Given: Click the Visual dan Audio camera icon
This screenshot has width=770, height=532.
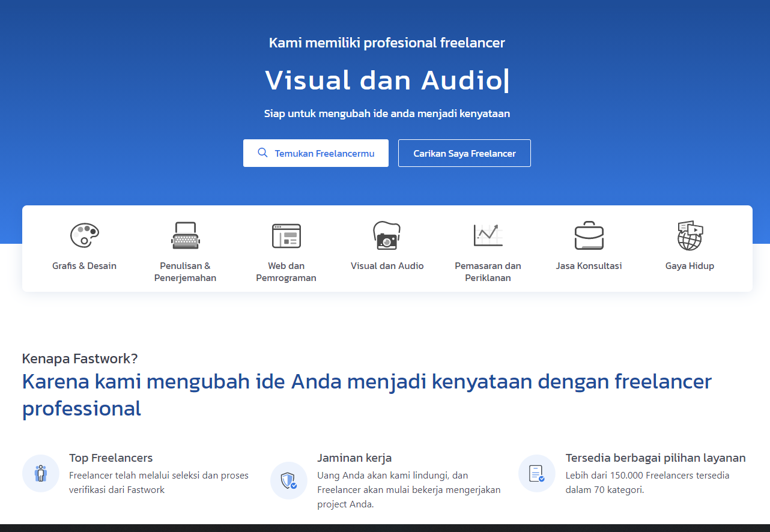Looking at the screenshot, I should 387,235.
